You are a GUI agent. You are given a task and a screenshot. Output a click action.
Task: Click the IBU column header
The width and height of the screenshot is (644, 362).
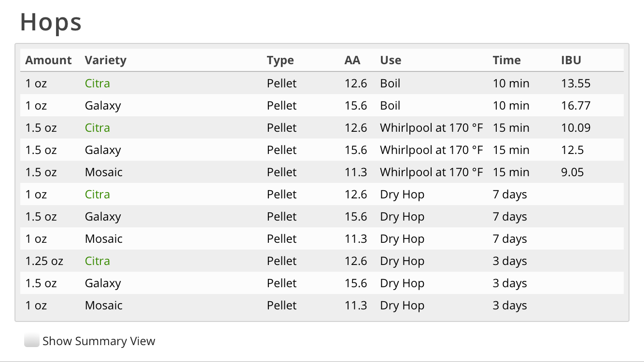pyautogui.click(x=571, y=60)
